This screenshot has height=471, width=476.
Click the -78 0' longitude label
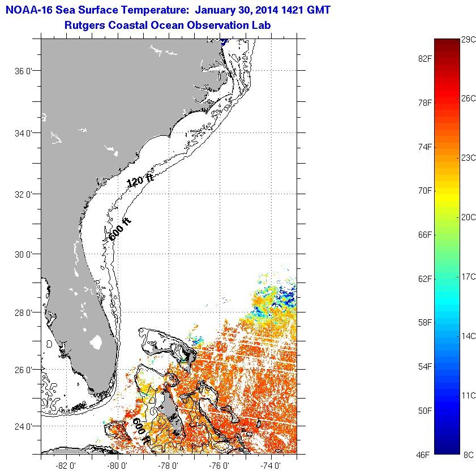point(168,465)
